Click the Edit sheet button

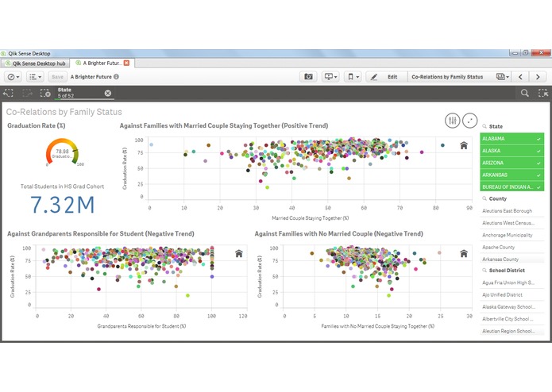(387, 77)
